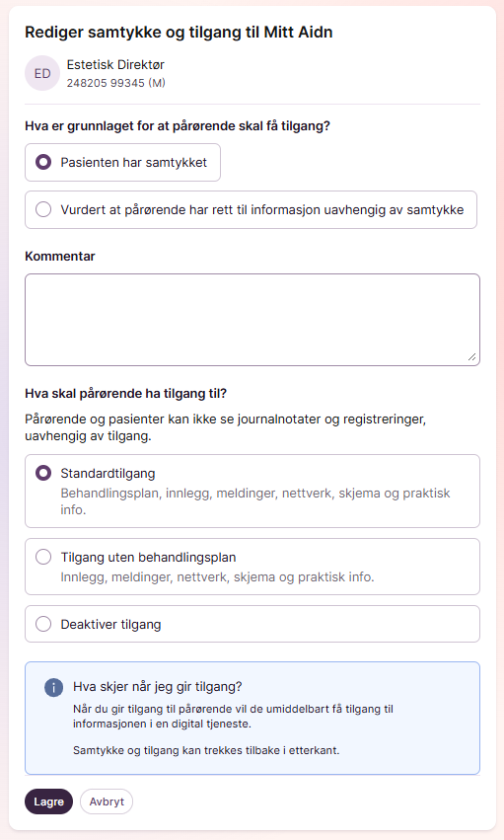This screenshot has width=504, height=840.
Task: Grab the Kommentar textarea resize handle
Action: (471, 357)
